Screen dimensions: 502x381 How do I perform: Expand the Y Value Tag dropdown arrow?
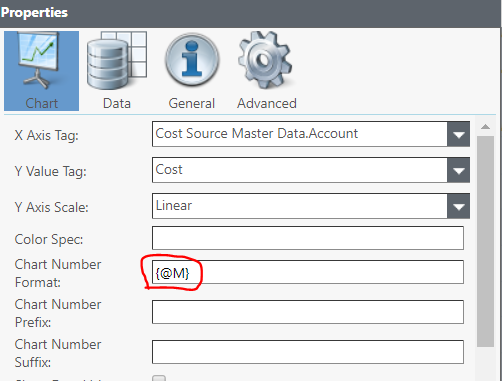point(459,170)
